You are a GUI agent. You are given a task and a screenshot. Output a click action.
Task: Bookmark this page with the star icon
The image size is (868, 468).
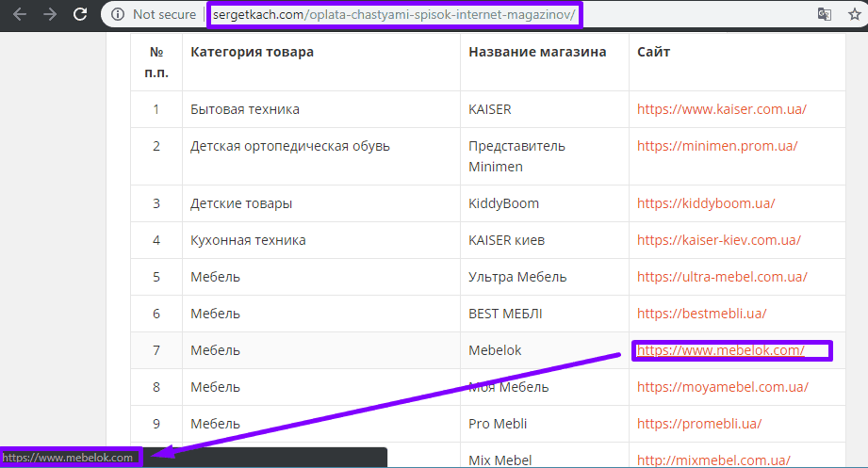point(853,14)
